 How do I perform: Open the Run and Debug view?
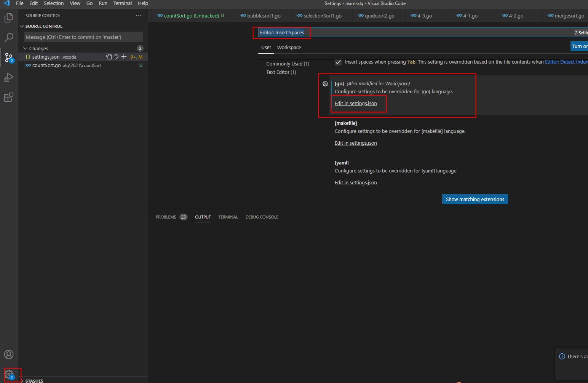[8, 77]
